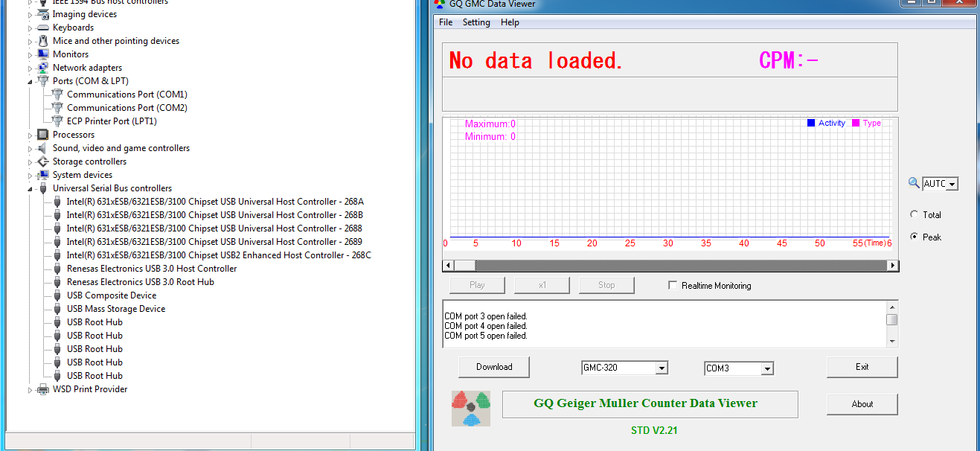Click the Mice and other pointing devices icon
Image resolution: width=980 pixels, height=451 pixels.
(43, 41)
